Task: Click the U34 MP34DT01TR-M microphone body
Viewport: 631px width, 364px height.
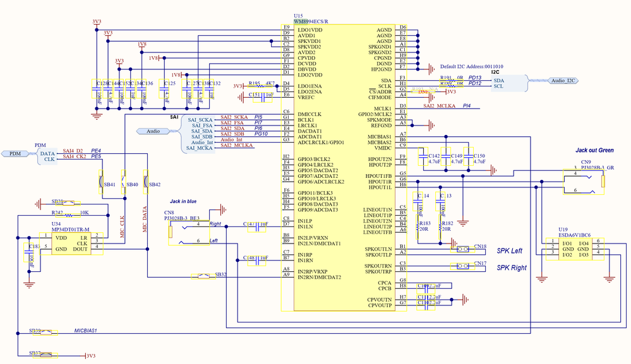Action: coord(71,244)
